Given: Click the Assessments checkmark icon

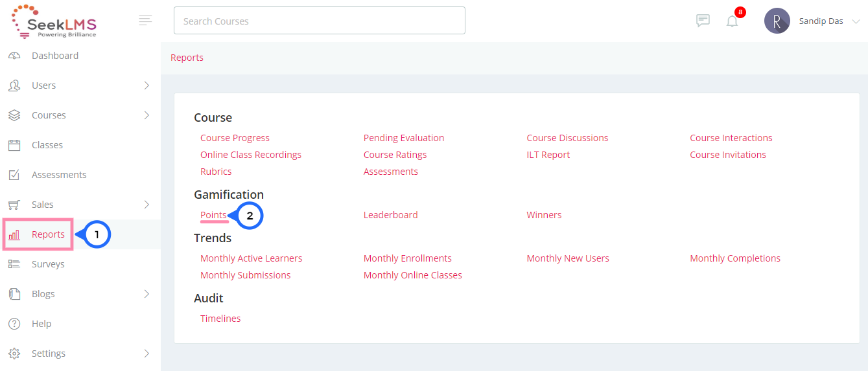Looking at the screenshot, I should (14, 175).
